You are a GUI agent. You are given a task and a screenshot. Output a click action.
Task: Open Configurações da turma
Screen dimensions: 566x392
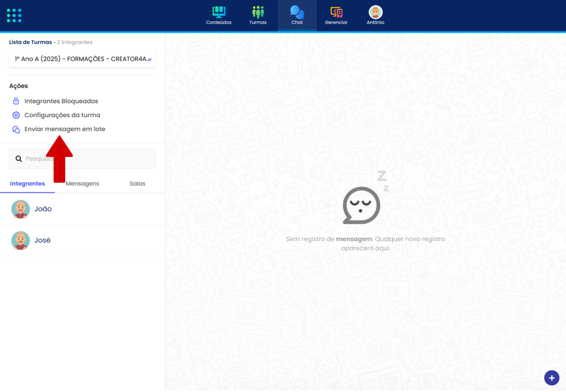[x=62, y=115]
